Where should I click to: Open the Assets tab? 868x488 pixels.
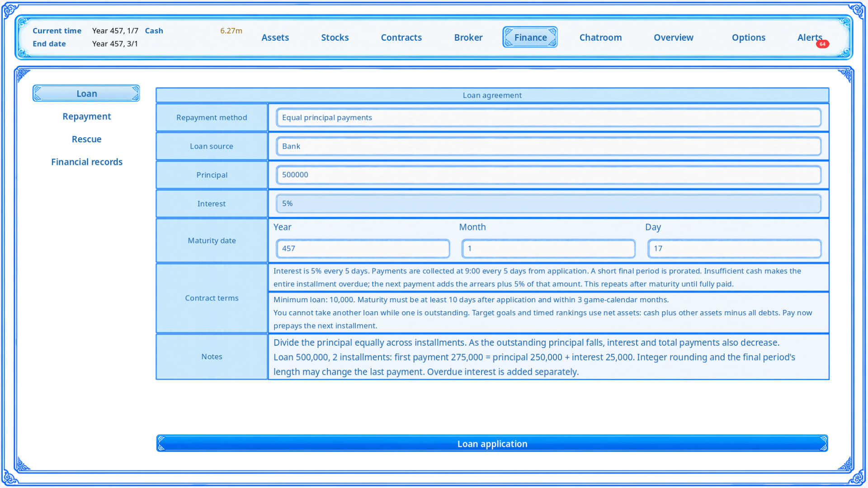(275, 38)
